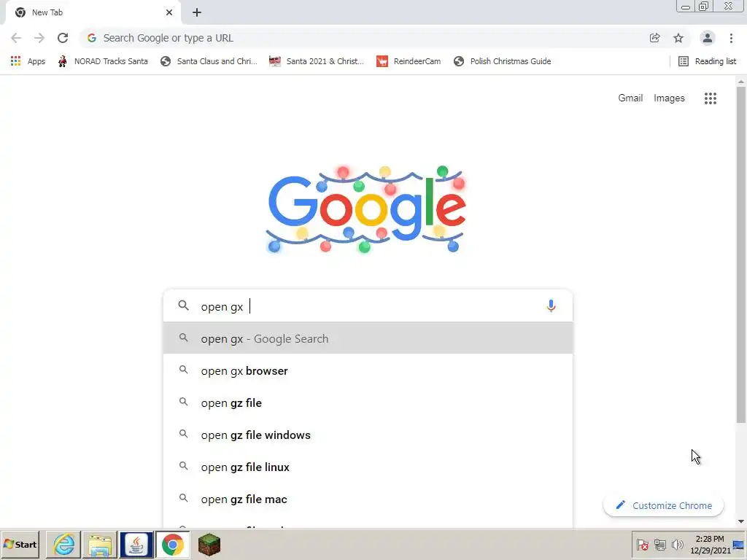Open the Windows Start menu

[20, 544]
